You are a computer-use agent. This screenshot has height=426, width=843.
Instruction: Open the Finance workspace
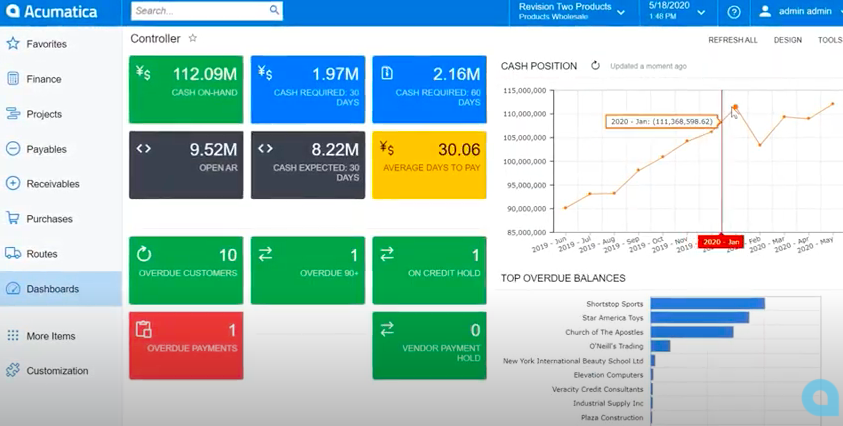click(44, 79)
